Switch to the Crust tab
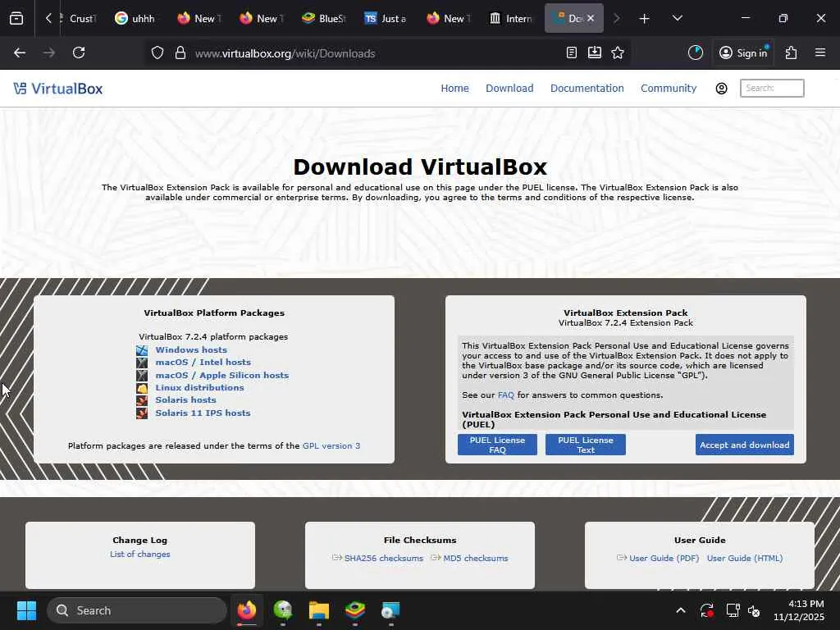This screenshot has height=630, width=840. pyautogui.click(x=80, y=19)
